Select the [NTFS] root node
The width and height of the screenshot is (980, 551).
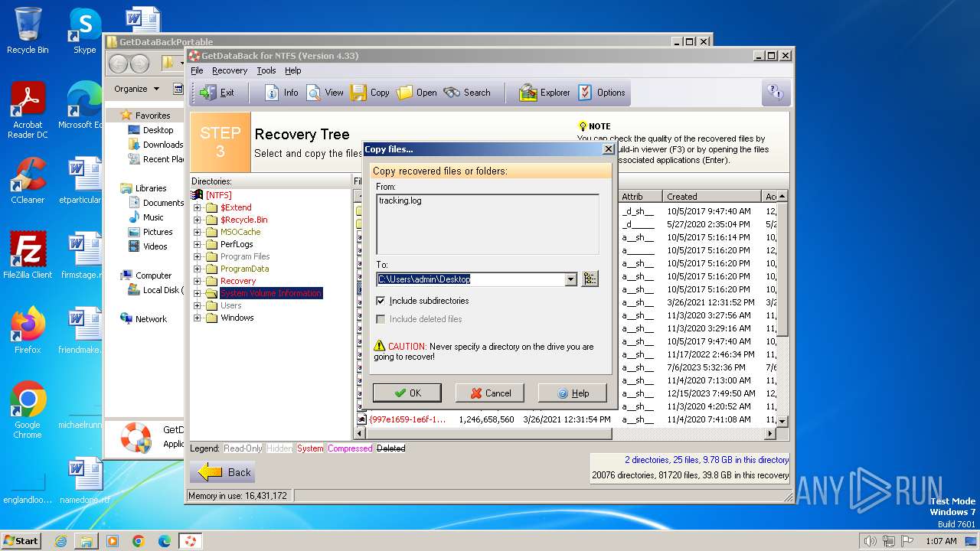point(219,195)
